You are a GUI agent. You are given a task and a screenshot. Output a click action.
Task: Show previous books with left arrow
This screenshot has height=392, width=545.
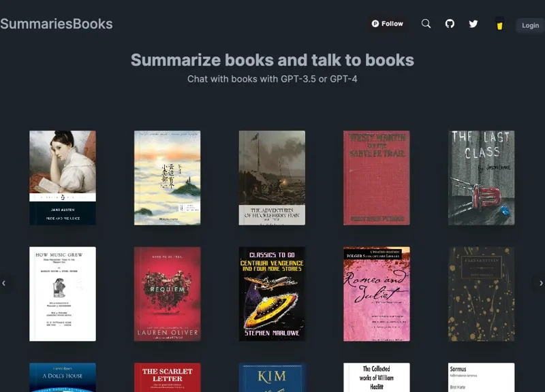pyautogui.click(x=4, y=283)
